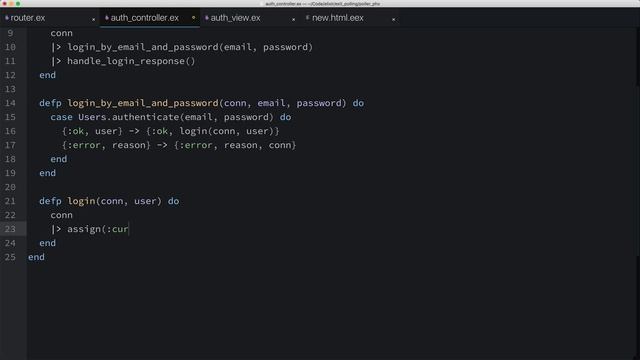Click the file icon on new.html.eex tab
Image resolution: width=640 pixels, height=360 pixels.
(308, 18)
